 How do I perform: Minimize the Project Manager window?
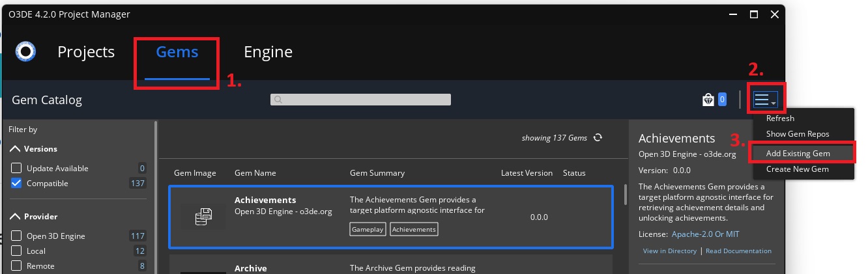pos(734,14)
